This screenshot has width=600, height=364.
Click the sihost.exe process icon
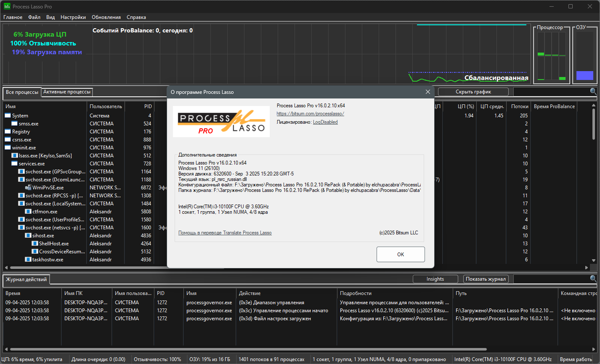[28, 236]
